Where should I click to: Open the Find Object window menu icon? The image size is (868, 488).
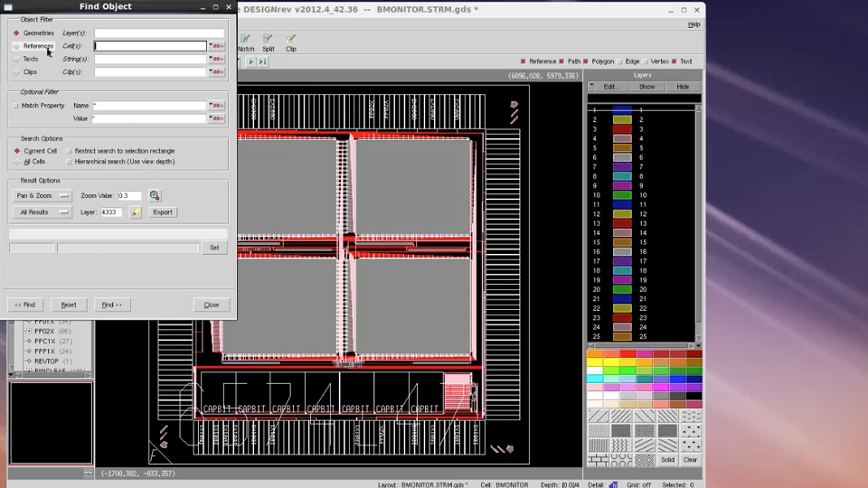(x=8, y=6)
